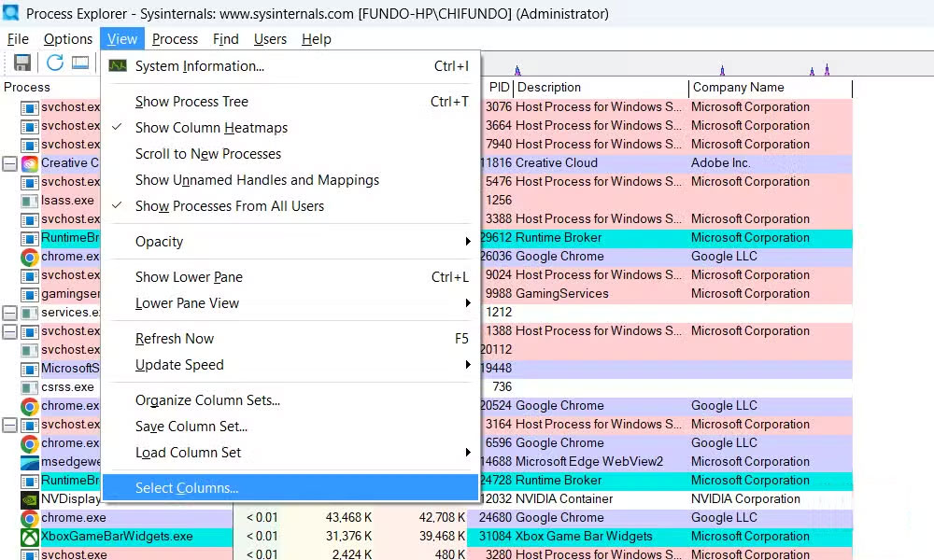Viewport: 934px width, 560px height.
Task: Click the Show Lower Pane toolbar icon
Action: tap(80, 63)
